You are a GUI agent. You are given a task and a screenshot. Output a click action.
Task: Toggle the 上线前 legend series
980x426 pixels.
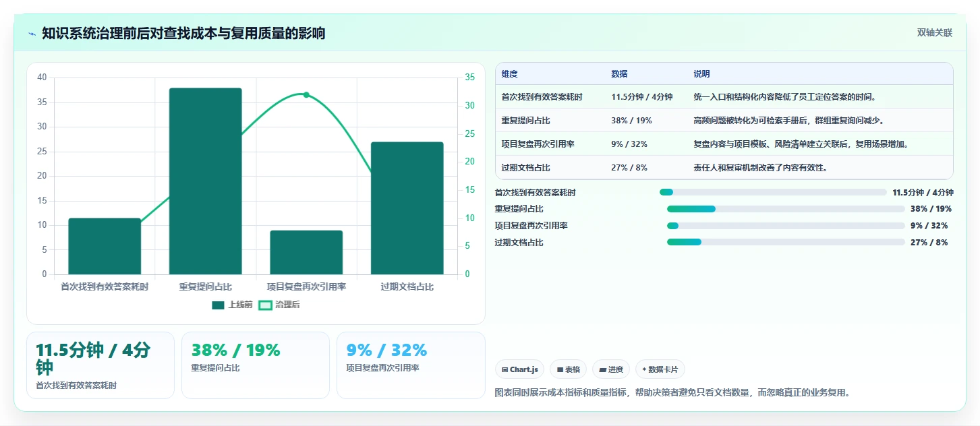click(232, 305)
